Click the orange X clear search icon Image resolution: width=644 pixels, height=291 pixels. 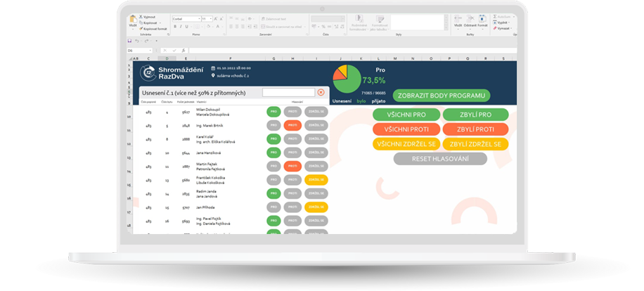321,92
